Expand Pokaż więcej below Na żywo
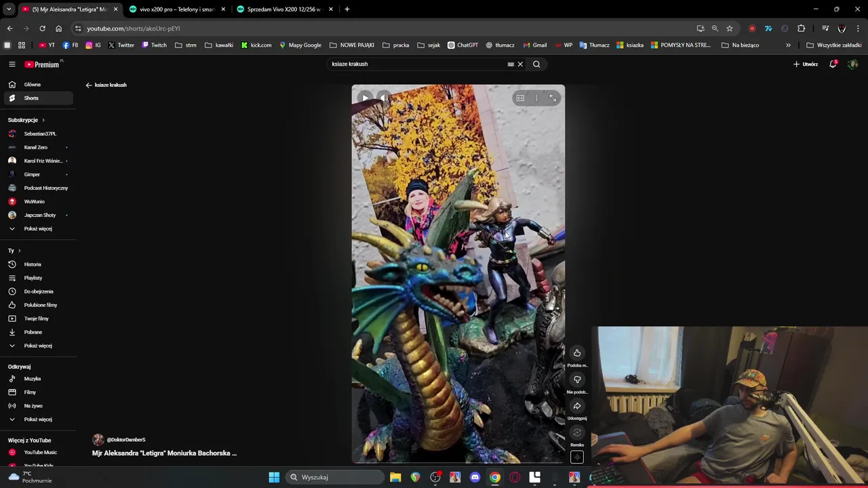 point(39,420)
